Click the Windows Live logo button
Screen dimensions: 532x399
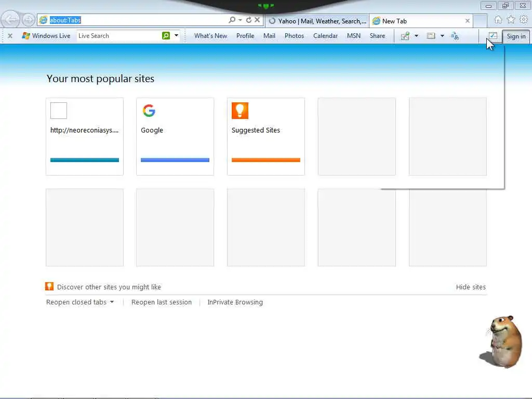click(46, 36)
